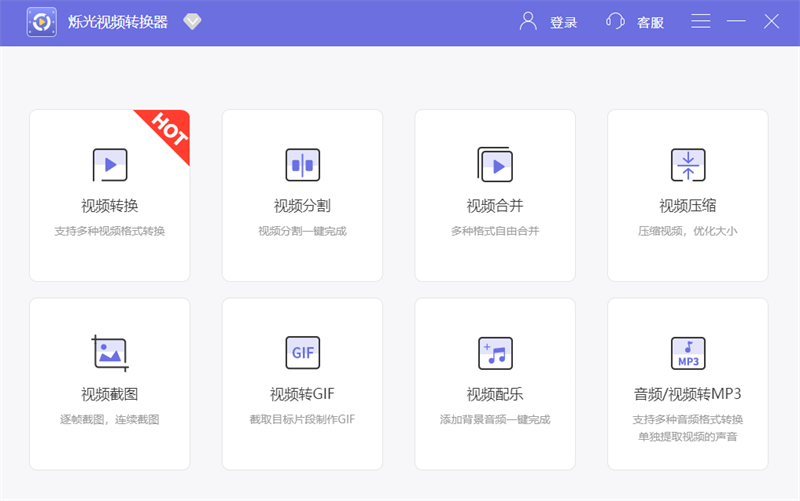Viewport: 800px width, 501px height.
Task: Click the headset customer service icon
Action: pos(616,21)
